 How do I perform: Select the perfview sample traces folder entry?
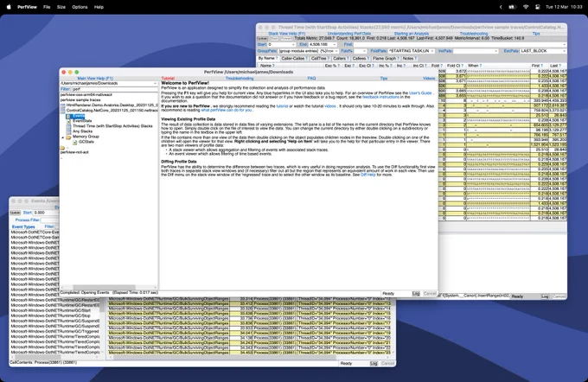(80, 100)
